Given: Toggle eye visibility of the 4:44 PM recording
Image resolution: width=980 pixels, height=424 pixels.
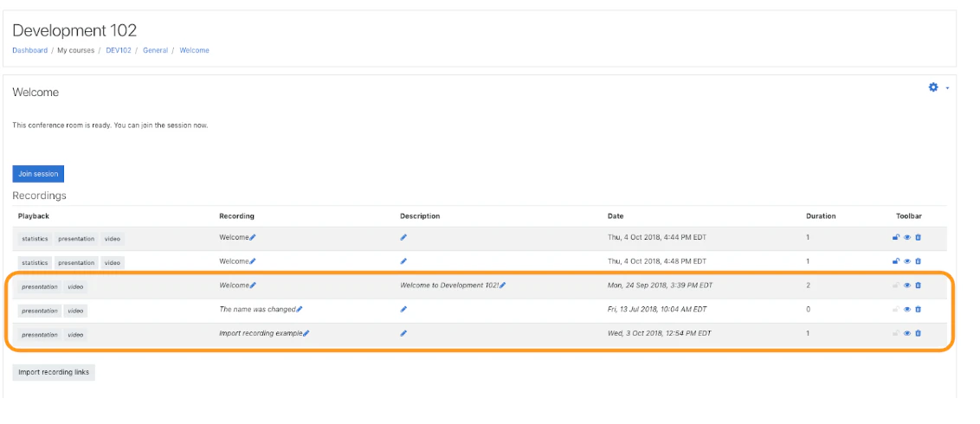Looking at the screenshot, I should [907, 237].
